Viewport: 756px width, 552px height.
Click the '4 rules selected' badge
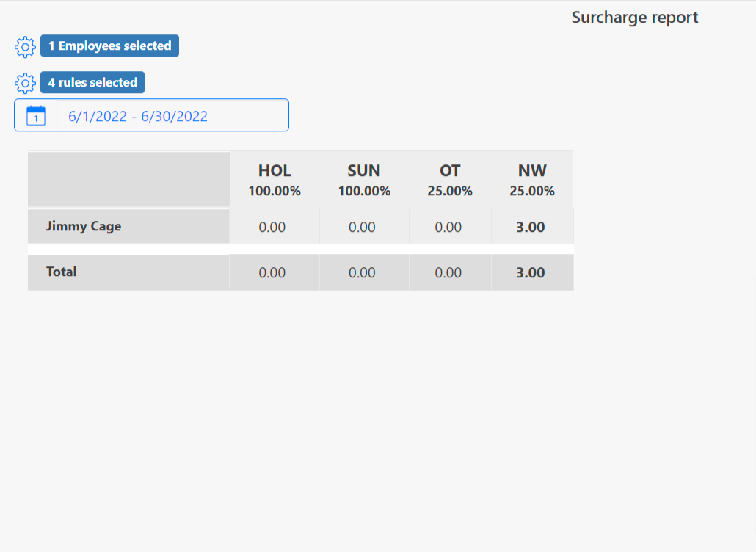coord(92,82)
